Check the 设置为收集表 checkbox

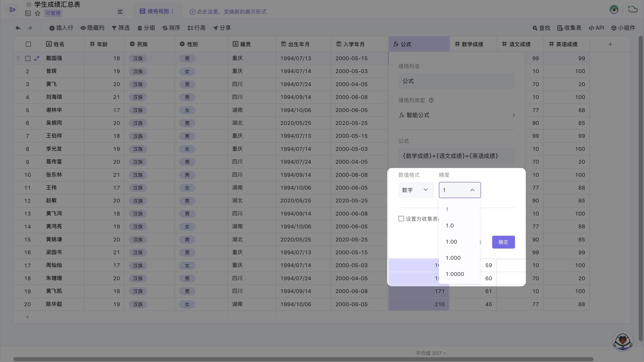(x=401, y=218)
